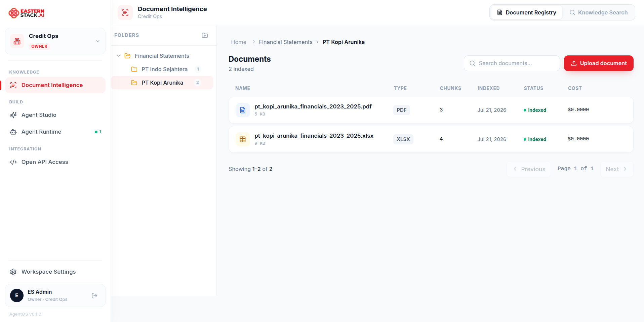Focus the Search documents field
Image resolution: width=644 pixels, height=322 pixels.
click(512, 63)
